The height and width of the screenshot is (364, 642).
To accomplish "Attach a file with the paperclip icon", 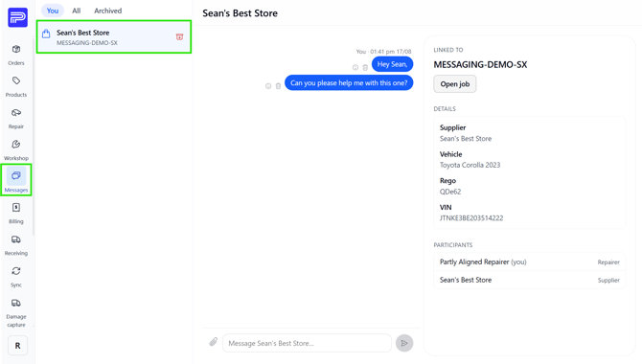I will click(x=214, y=342).
